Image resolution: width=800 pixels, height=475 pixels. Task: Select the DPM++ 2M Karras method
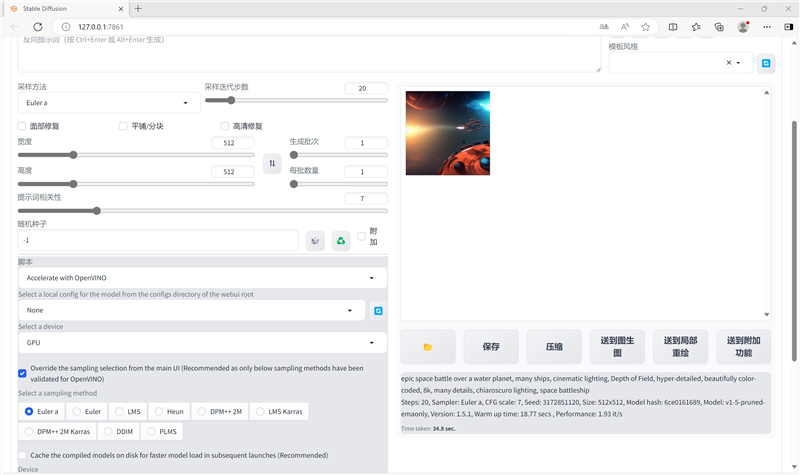coord(57,432)
